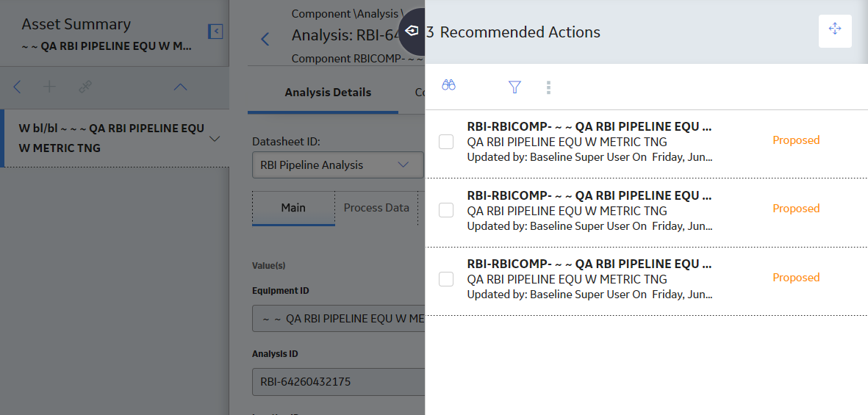Check the second recommended action checkbox
The width and height of the screenshot is (868, 415).
[x=446, y=210]
